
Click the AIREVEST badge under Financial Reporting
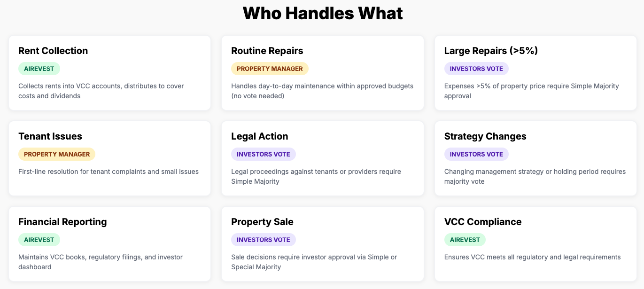pos(39,240)
